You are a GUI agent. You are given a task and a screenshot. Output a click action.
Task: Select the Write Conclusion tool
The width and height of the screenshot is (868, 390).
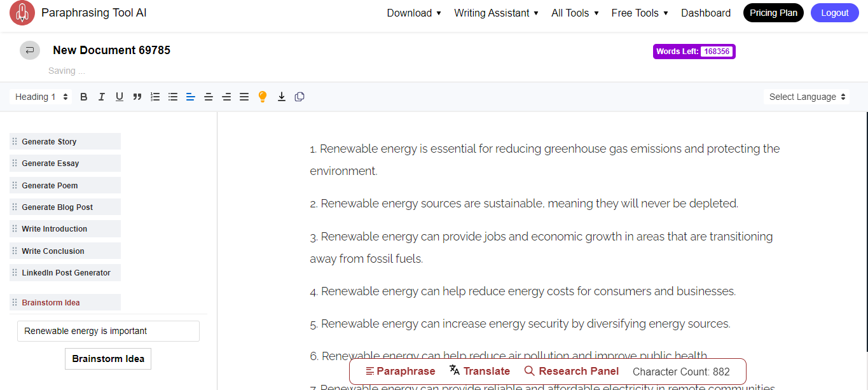click(x=65, y=251)
